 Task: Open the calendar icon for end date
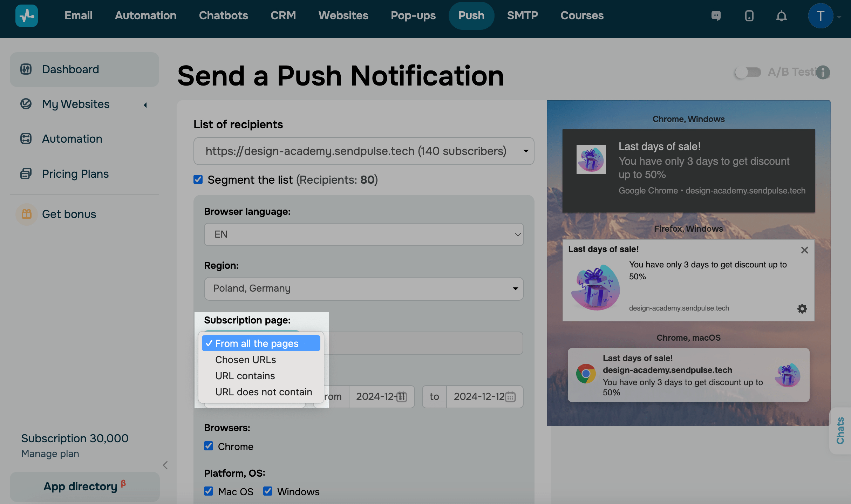510,397
